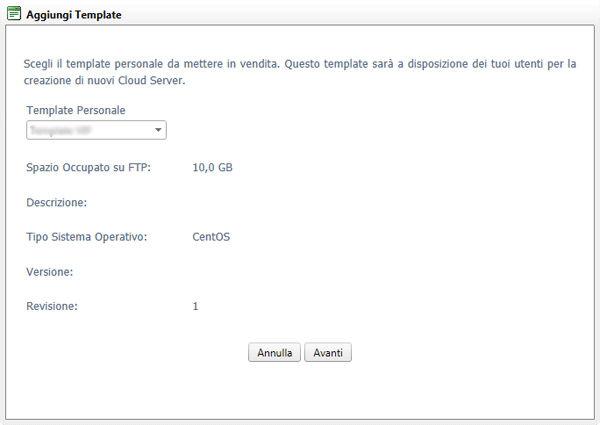This screenshot has height=425, width=600.
Task: Open the Template Personale dropdown arrow
Action: pyautogui.click(x=158, y=130)
